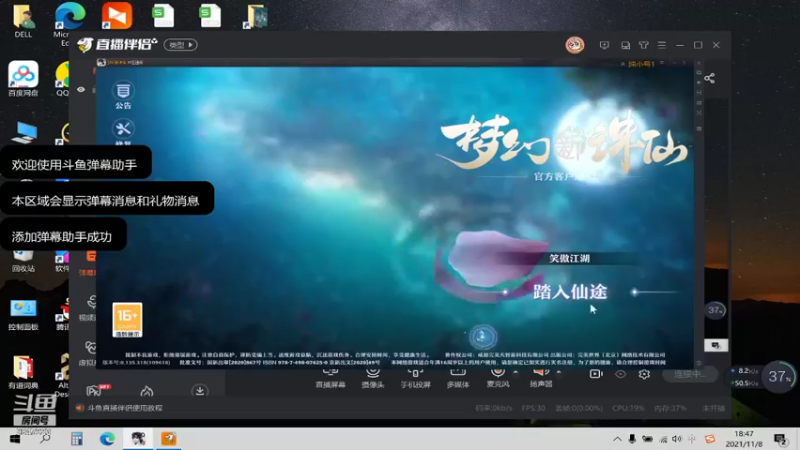800x450 pixels.
Task: Open Edge from the taskbar
Action: tap(107, 439)
